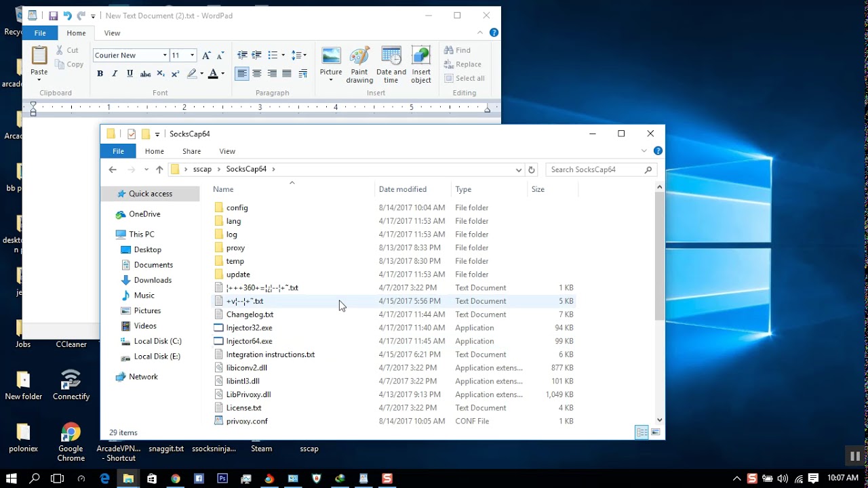Increase paragraph indent in WordPad

click(256, 55)
